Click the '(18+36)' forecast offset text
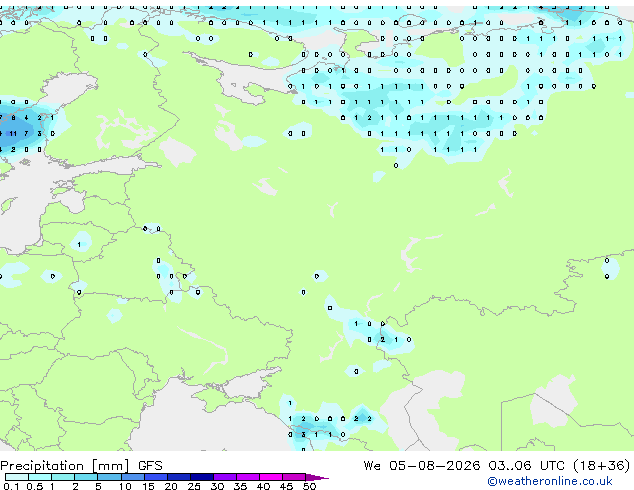 (601, 466)
